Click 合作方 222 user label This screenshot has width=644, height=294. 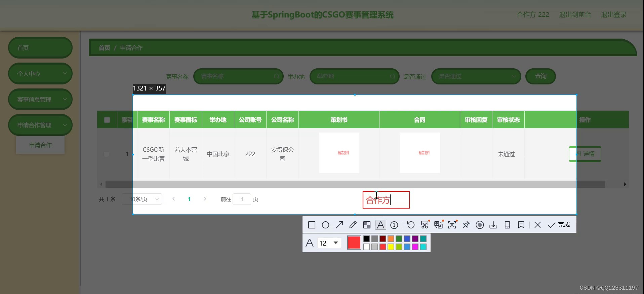(x=533, y=14)
